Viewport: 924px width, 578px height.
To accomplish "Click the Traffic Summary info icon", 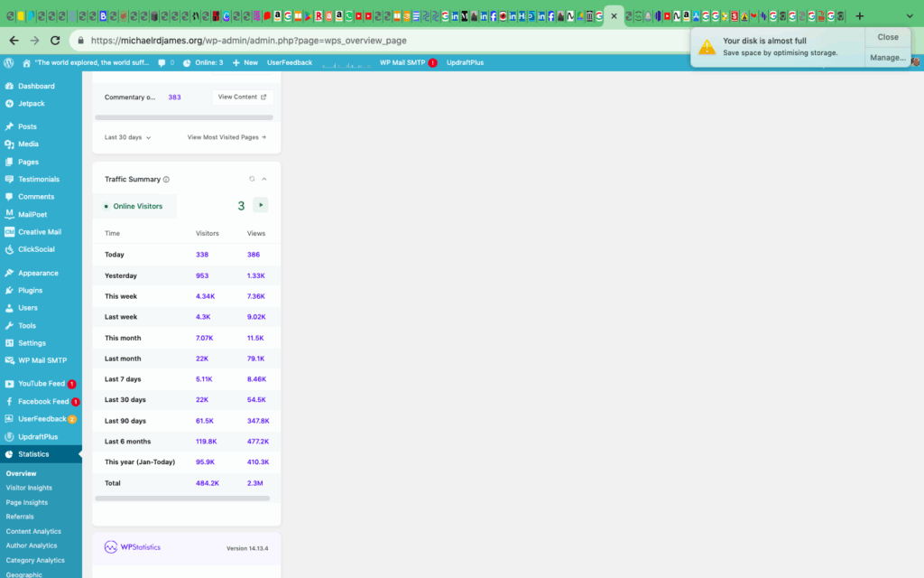I will [166, 180].
